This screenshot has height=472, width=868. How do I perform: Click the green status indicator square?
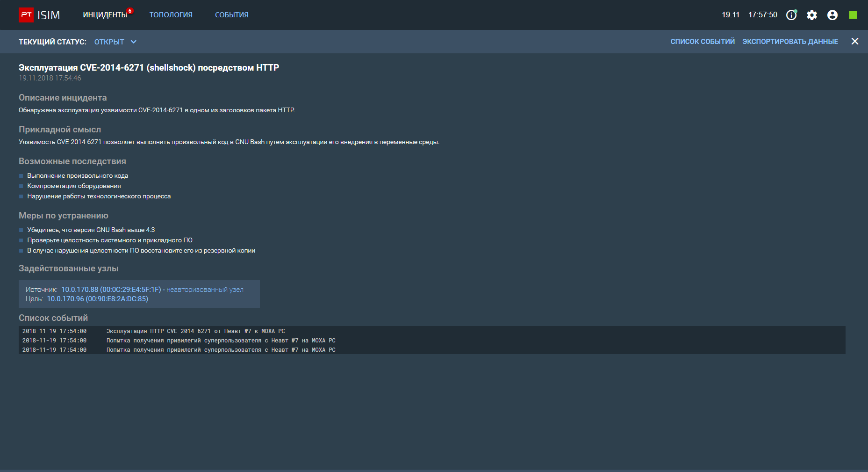coord(853,15)
